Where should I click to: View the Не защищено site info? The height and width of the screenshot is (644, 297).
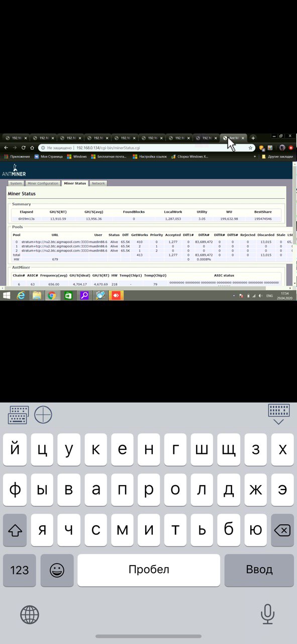(57, 148)
